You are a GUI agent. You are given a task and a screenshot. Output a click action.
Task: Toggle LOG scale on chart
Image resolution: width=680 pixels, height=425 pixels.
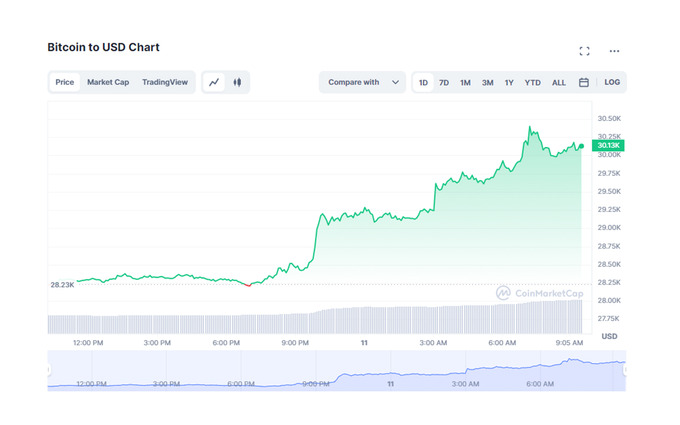(x=612, y=82)
